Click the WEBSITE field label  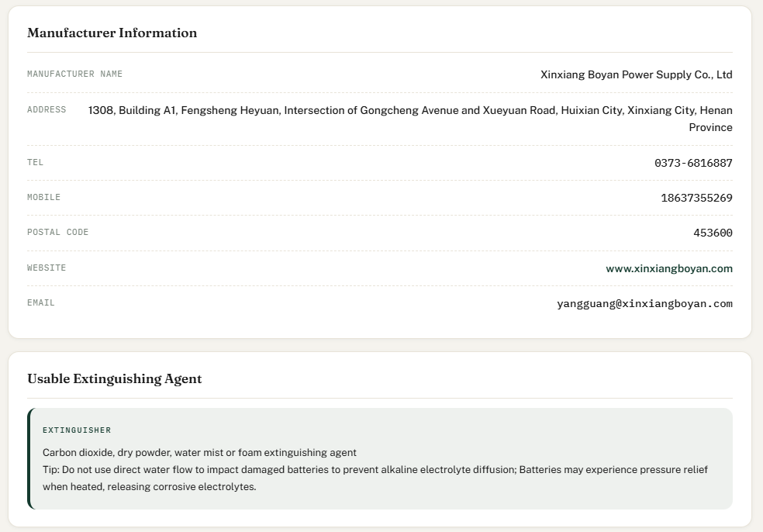tap(47, 268)
